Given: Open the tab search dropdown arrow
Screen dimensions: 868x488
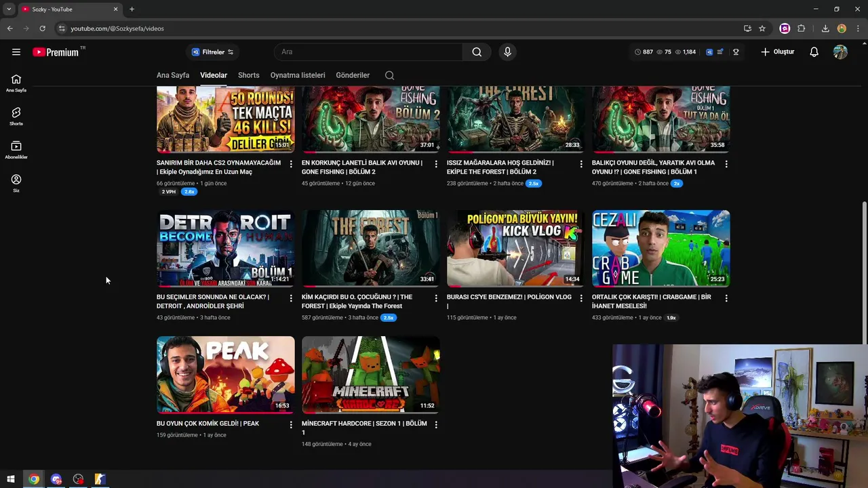Looking at the screenshot, I should pyautogui.click(x=9, y=9).
